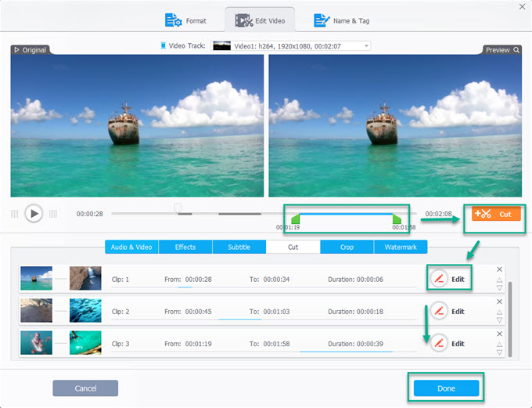Move Clip 3 down with triangle arrow
Screen dimensions: 532x408
(499, 352)
